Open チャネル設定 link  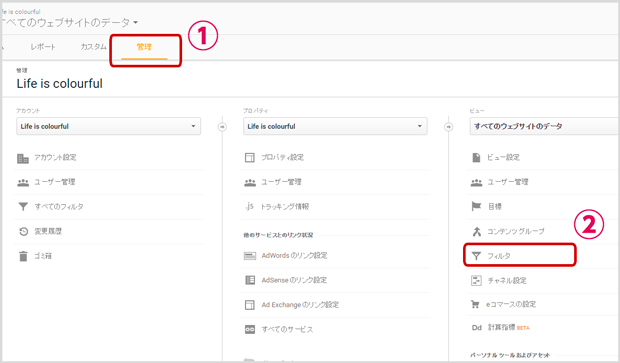507,280
